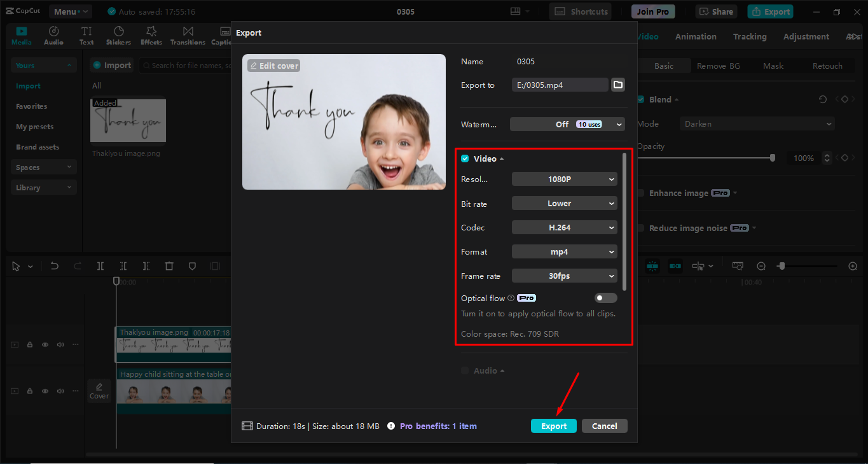The width and height of the screenshot is (868, 464).
Task: Click the Join Pro button
Action: pyautogui.click(x=652, y=11)
